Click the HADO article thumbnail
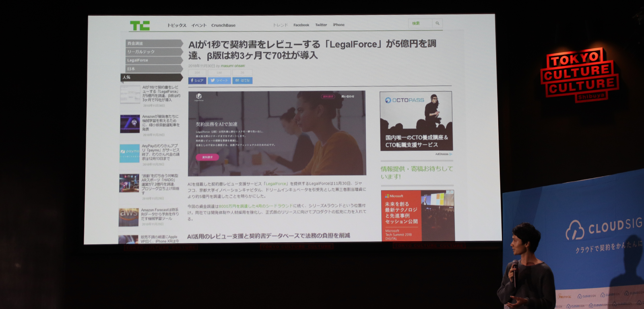Screen dimensions: 644x309 pos(129,183)
